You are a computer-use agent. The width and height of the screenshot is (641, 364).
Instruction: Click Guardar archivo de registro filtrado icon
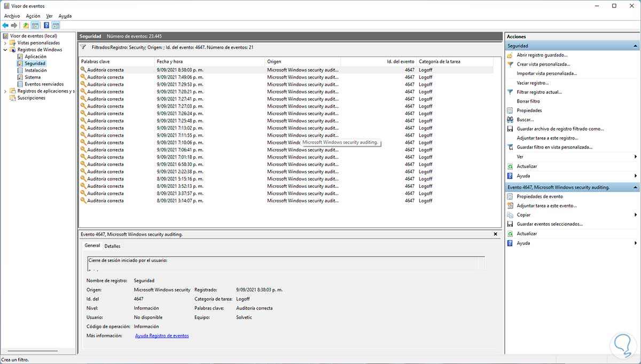coord(511,129)
